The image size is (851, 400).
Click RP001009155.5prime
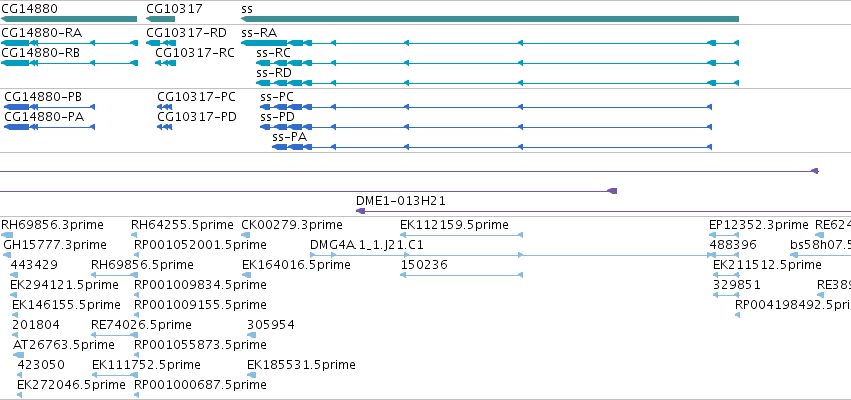click(200, 305)
